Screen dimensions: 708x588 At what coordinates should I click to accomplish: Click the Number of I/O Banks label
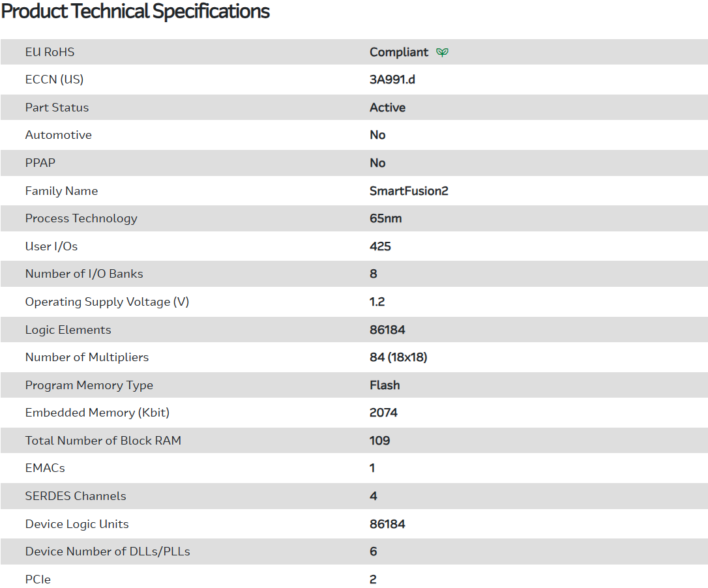coord(84,274)
